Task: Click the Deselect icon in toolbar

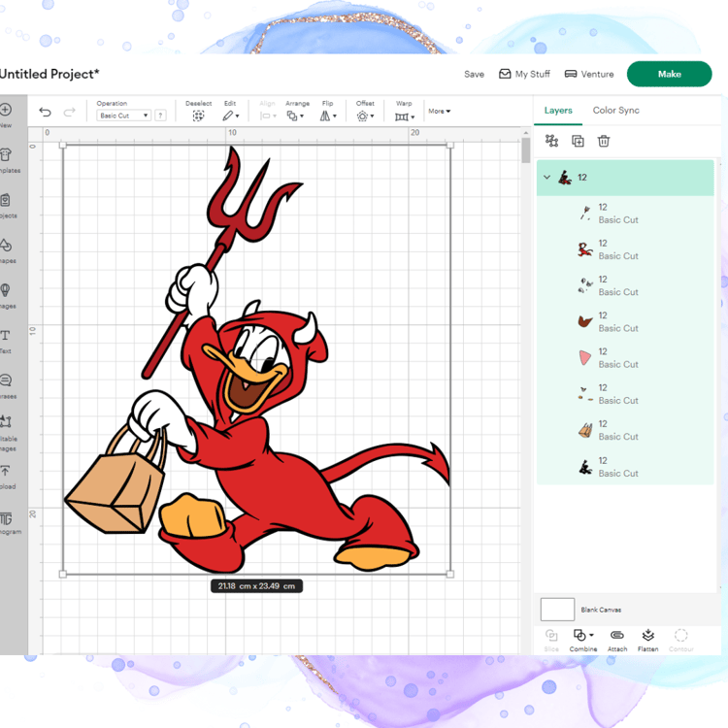Action: (x=198, y=116)
